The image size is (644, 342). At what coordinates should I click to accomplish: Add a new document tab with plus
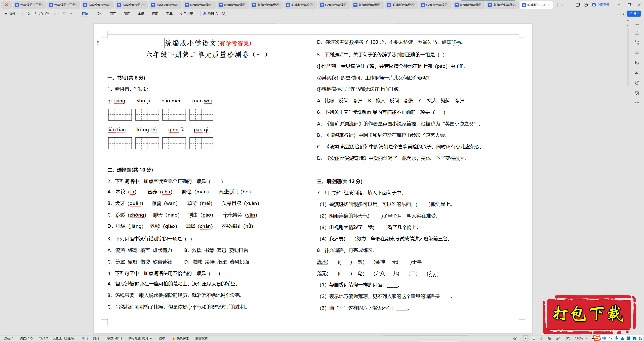(x=557, y=5)
